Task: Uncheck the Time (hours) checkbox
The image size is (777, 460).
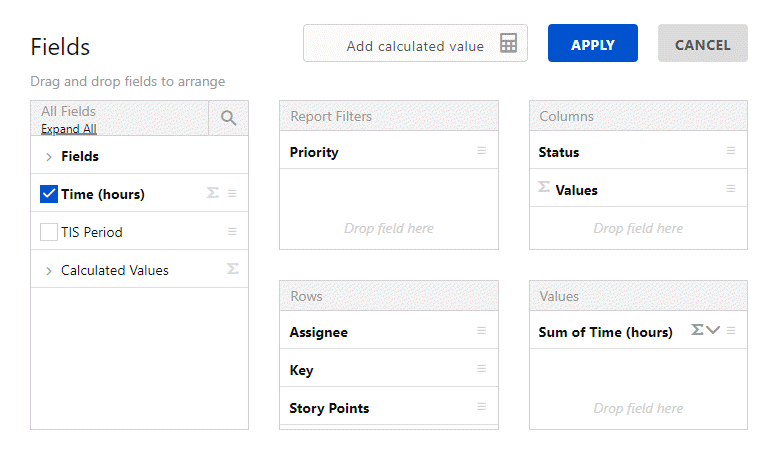Action: click(x=49, y=194)
